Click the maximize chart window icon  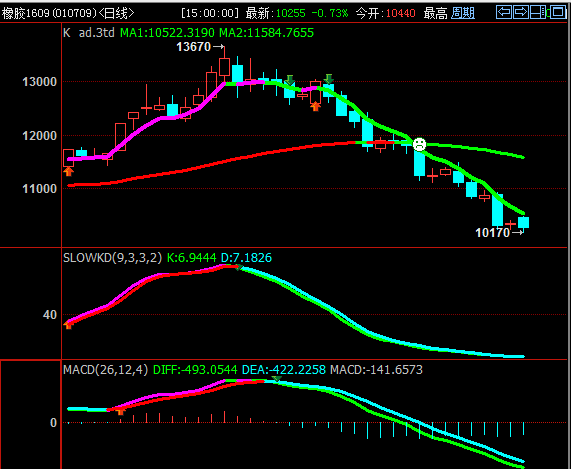tap(558, 12)
